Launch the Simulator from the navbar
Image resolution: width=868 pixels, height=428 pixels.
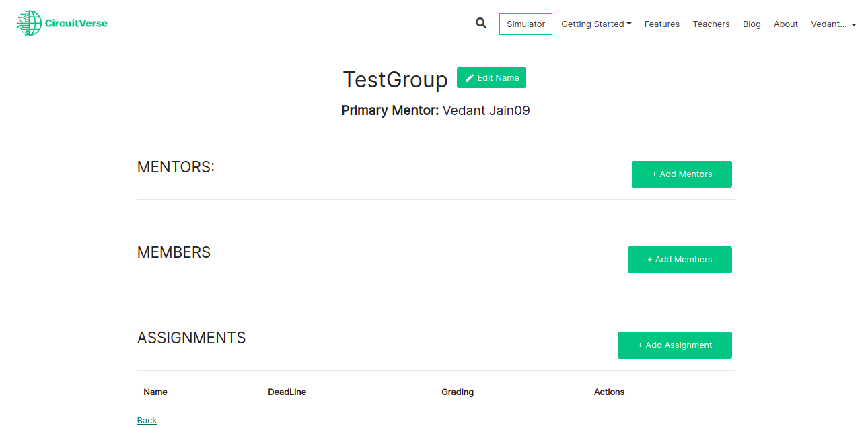(526, 24)
